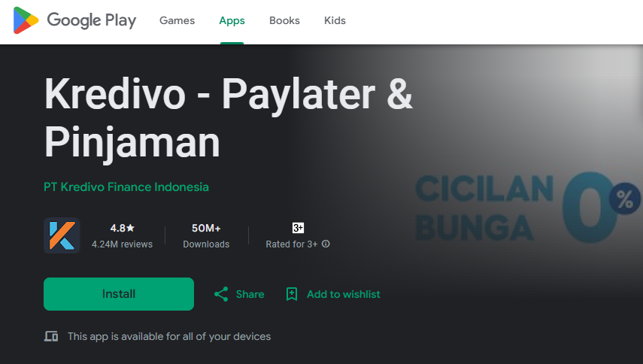Click the wishlist bookmark icon
The image size is (643, 364).
tap(292, 294)
